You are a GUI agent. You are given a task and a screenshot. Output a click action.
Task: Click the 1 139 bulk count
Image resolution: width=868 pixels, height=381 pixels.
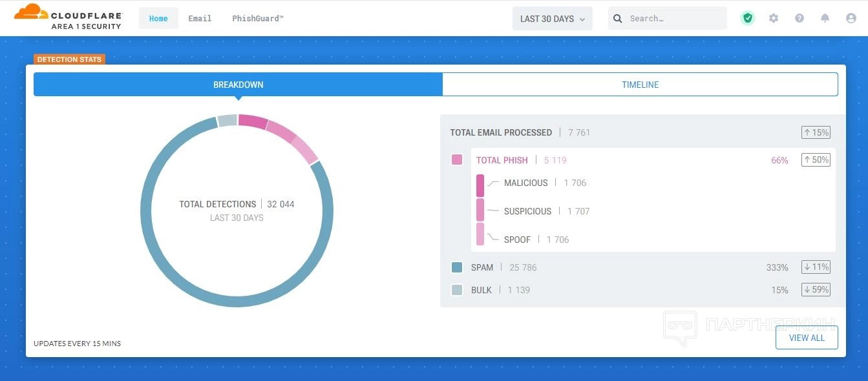519,290
